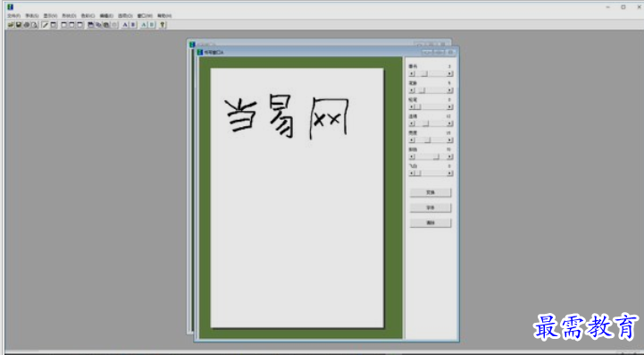
Task: Click the bottom 删除 button in side panel
Action: [x=430, y=223]
